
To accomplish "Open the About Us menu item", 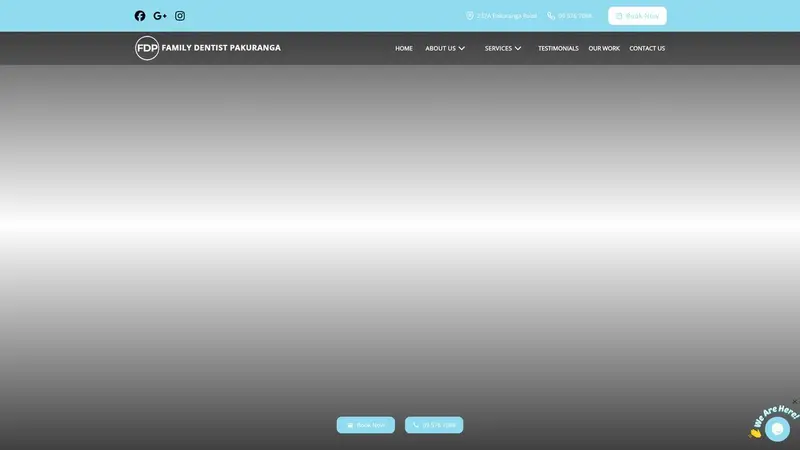I will pyautogui.click(x=440, y=48).
